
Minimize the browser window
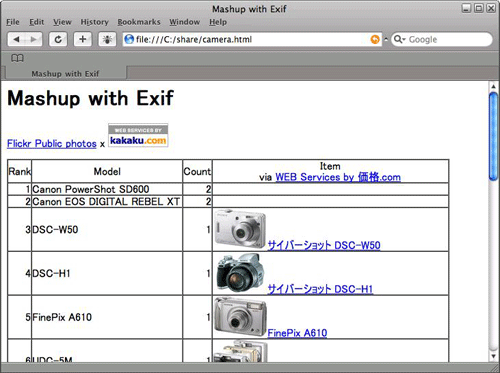point(466,8)
